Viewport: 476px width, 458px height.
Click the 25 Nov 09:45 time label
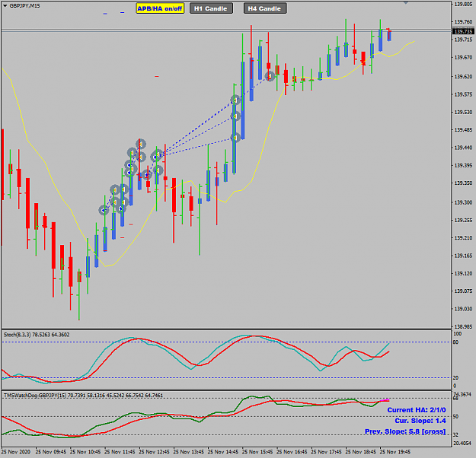[51, 452]
